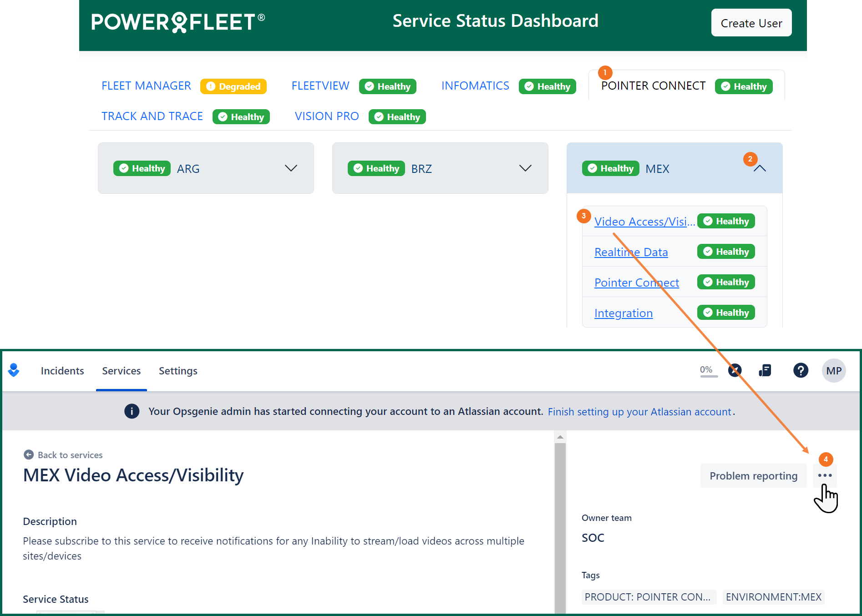Click the Tags label
Image resolution: width=862 pixels, height=616 pixels.
tap(591, 575)
